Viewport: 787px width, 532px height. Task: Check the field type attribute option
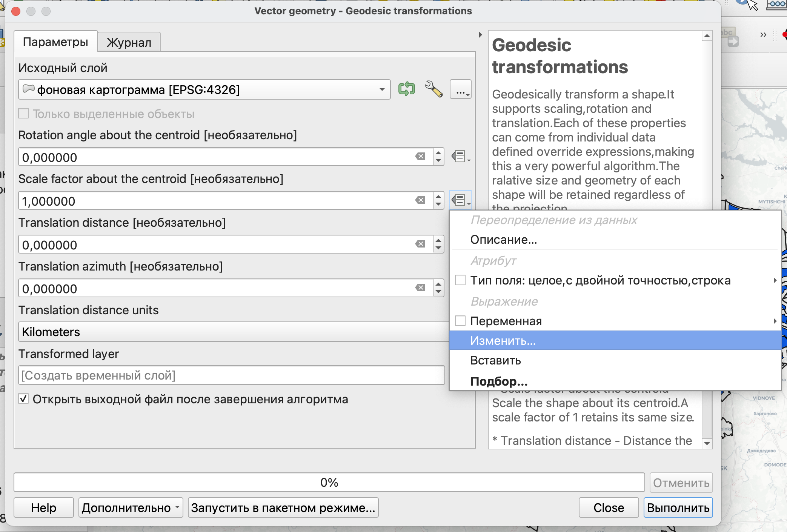pyautogui.click(x=460, y=280)
